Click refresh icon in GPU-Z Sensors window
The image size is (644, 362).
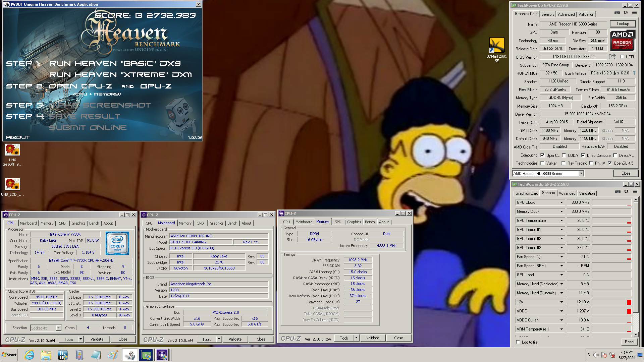[626, 192]
